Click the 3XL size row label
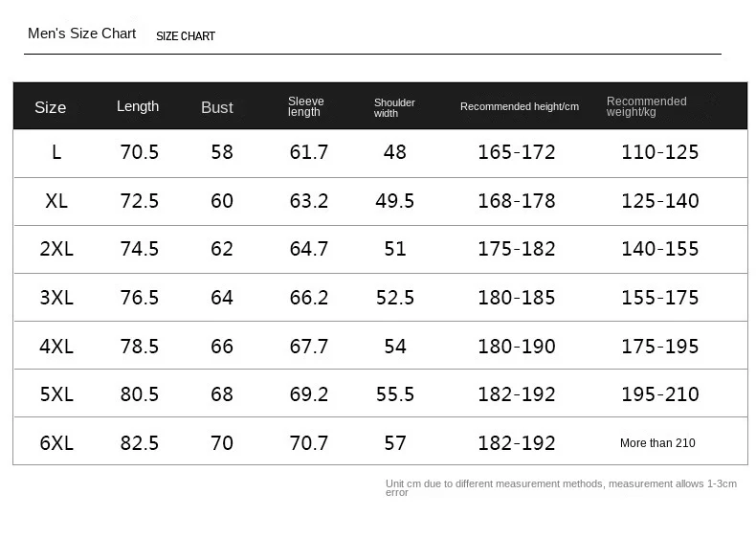Screen dimensions: 756x539 point(56,298)
